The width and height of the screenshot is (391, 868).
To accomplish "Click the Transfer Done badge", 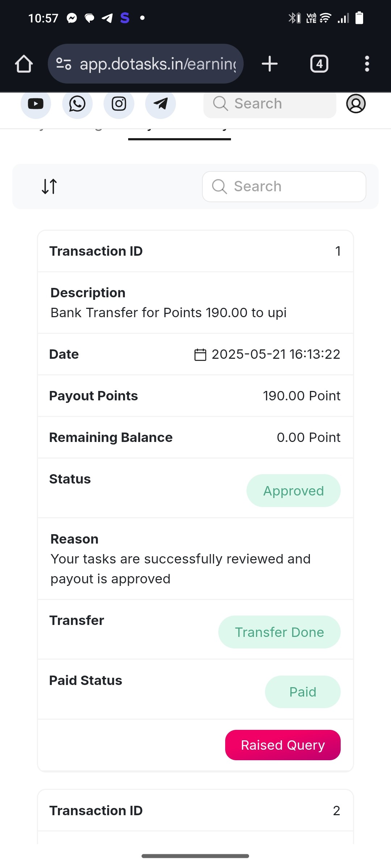I will (x=279, y=632).
